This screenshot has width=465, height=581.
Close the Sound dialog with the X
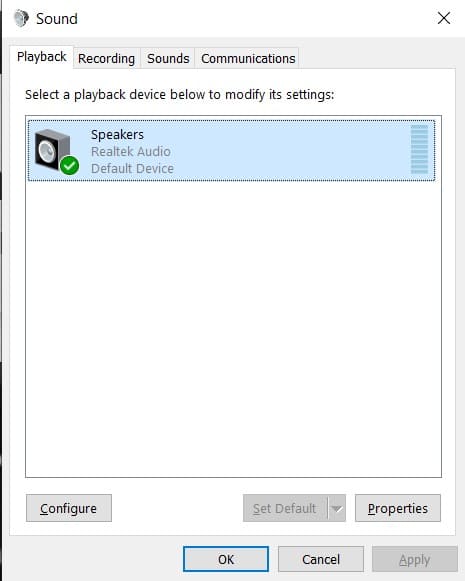pyautogui.click(x=444, y=18)
